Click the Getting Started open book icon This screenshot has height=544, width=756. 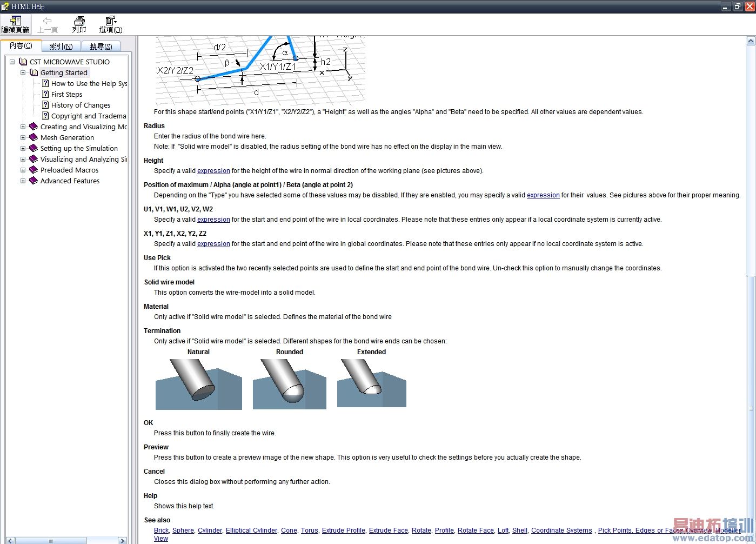pyautogui.click(x=34, y=72)
